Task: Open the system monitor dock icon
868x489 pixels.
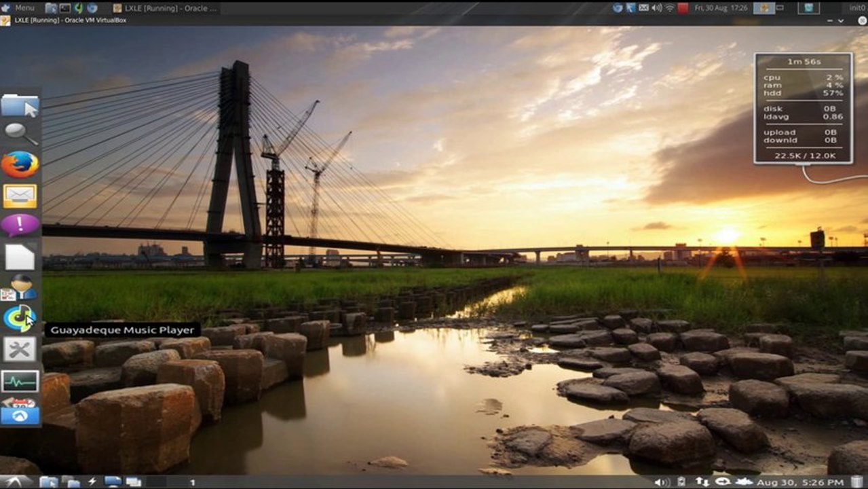Action: tap(20, 380)
